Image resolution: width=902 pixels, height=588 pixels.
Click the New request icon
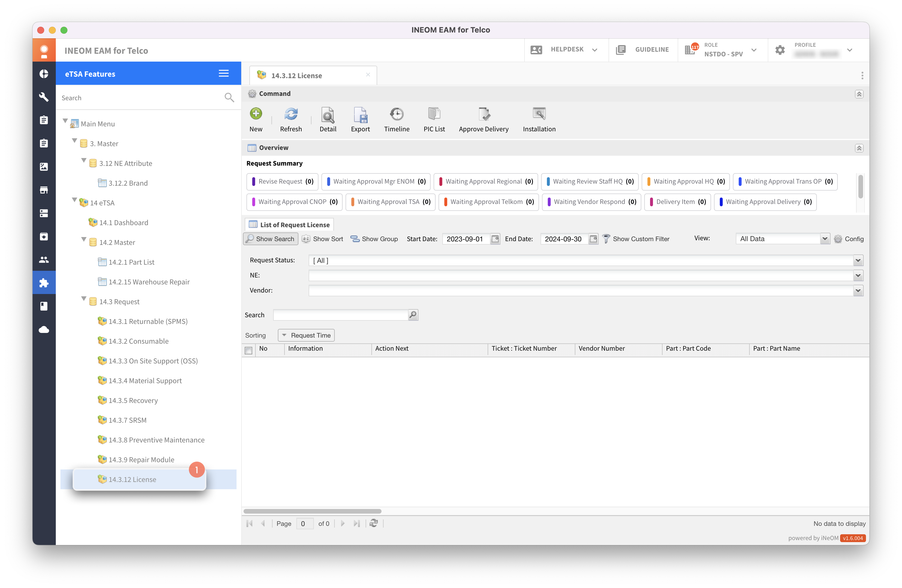[x=256, y=114]
